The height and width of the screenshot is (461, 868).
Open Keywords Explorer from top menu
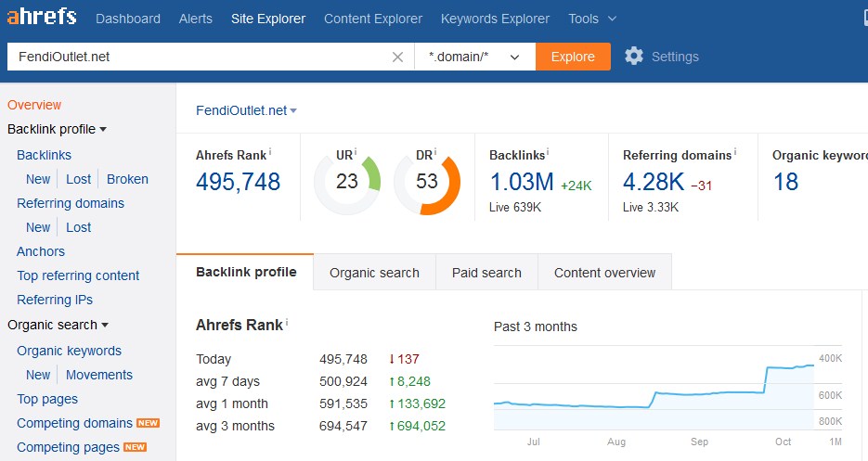coord(495,19)
